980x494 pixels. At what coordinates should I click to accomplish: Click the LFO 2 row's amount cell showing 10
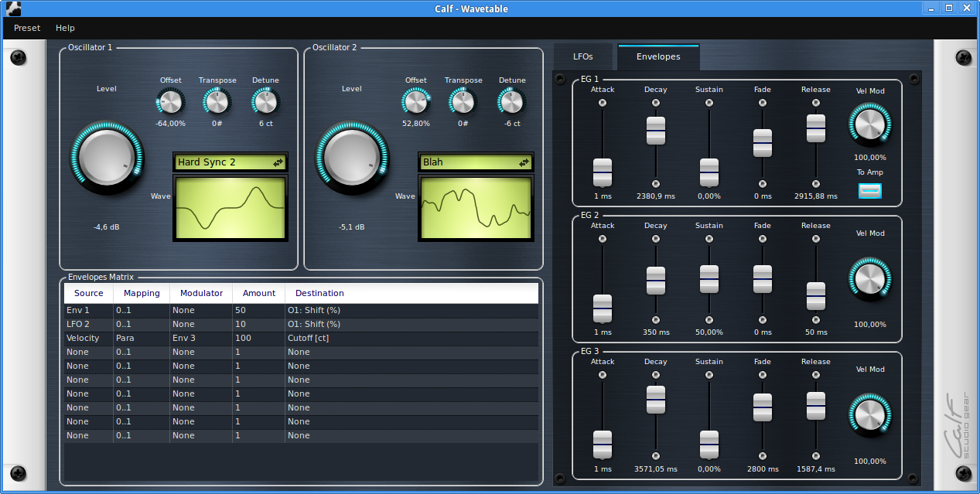(x=259, y=324)
